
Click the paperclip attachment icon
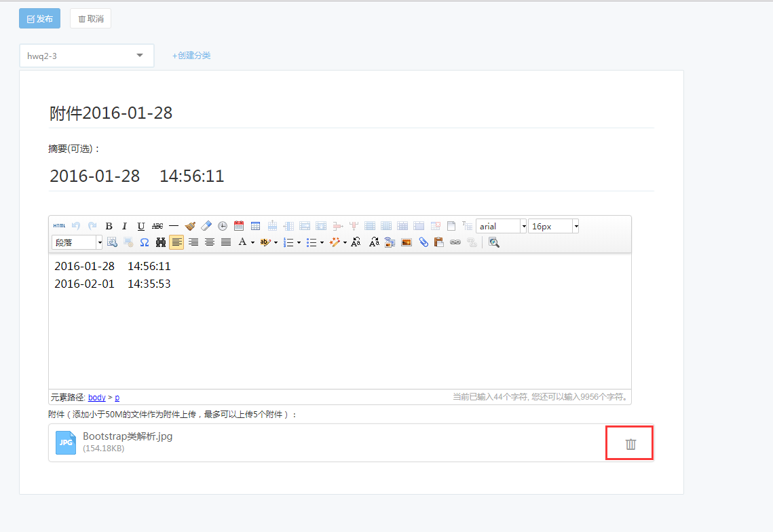[423, 242]
